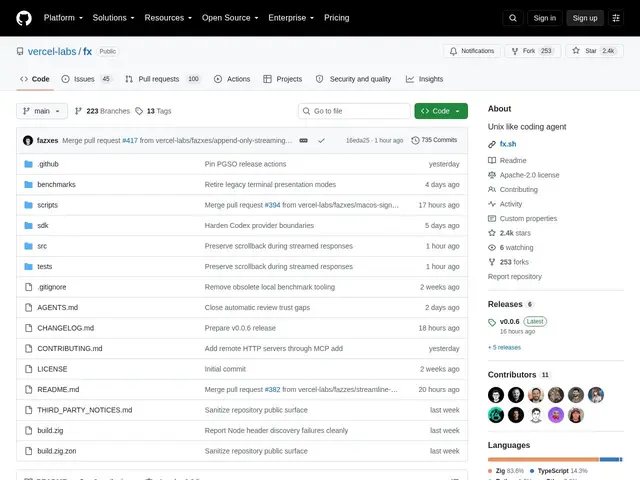Viewport: 640px width, 480px height.
Task: Open the .github folder
Action: click(x=48, y=164)
